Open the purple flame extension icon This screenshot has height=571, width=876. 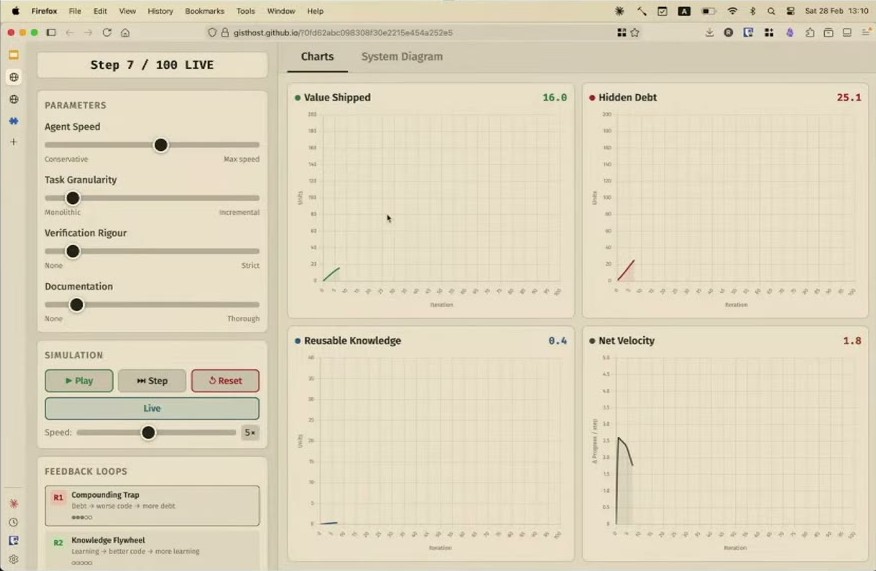click(x=789, y=32)
